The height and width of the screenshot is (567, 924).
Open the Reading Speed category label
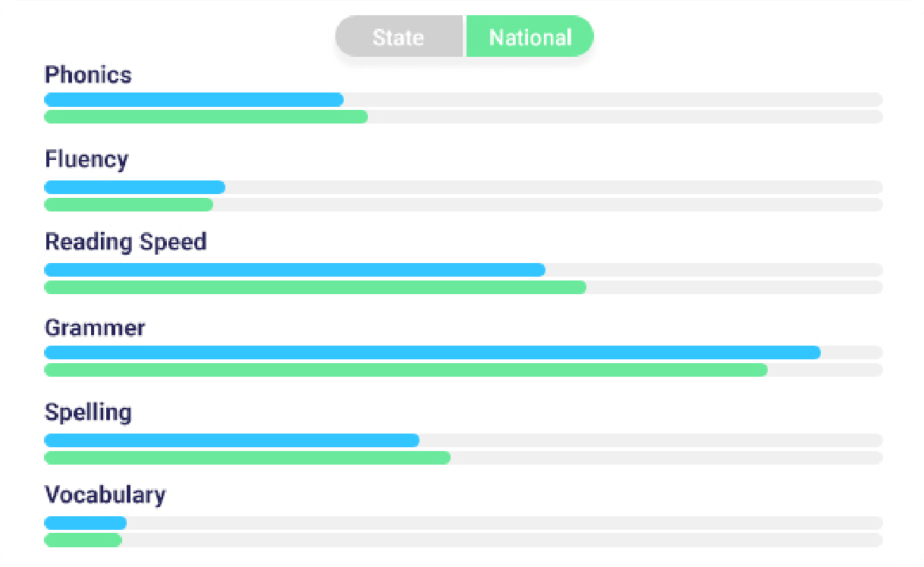126,242
